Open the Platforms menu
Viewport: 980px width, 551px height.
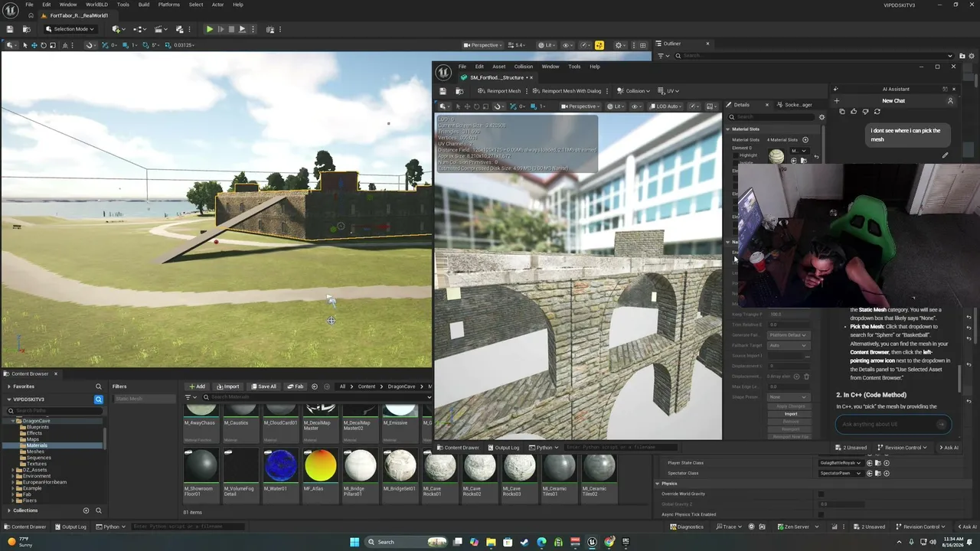[168, 5]
